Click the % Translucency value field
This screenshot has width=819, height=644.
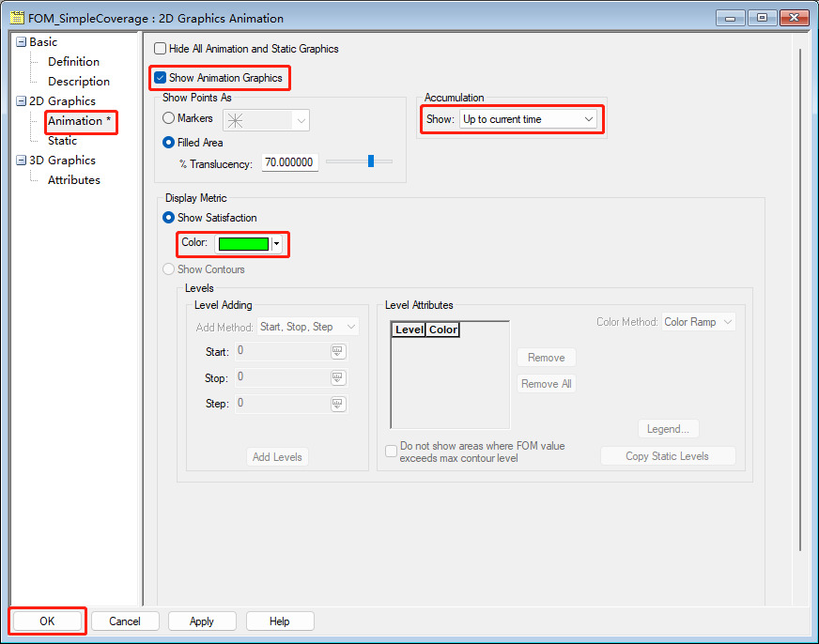(289, 163)
